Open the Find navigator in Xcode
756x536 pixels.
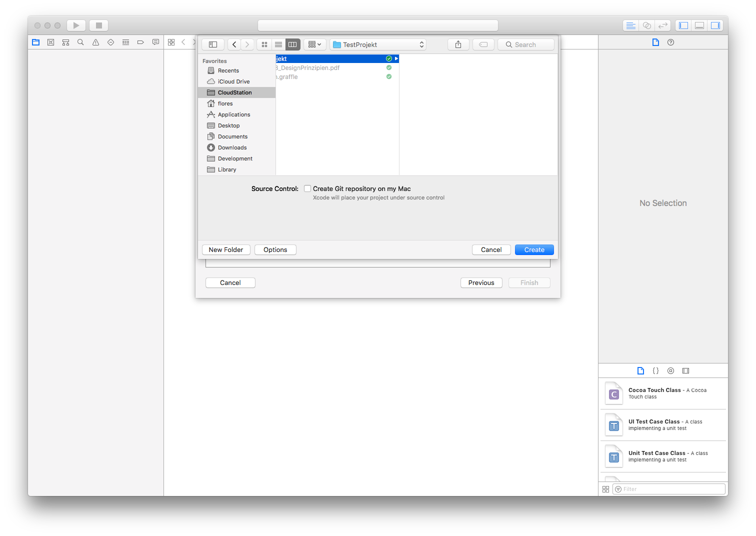[80, 42]
